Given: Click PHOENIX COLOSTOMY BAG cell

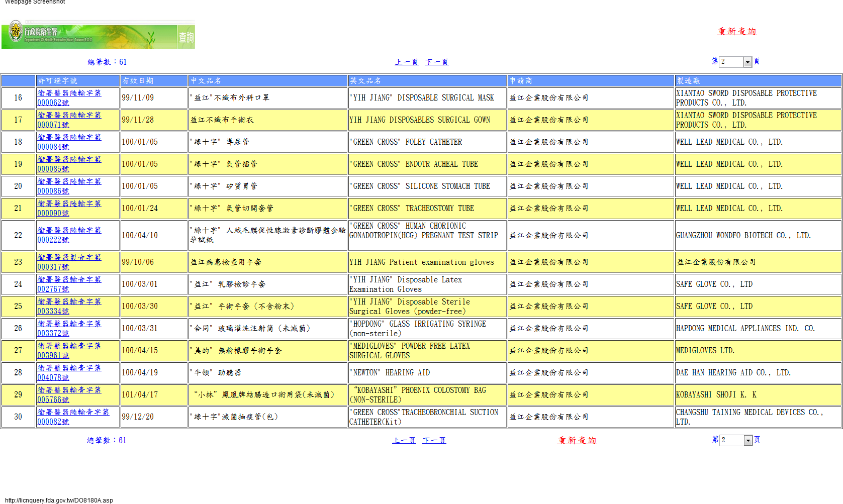Looking at the screenshot, I should pyautogui.click(x=427, y=395).
